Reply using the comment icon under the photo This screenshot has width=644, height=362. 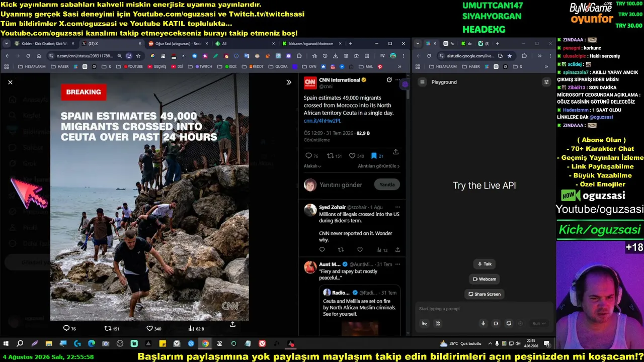[66, 328]
